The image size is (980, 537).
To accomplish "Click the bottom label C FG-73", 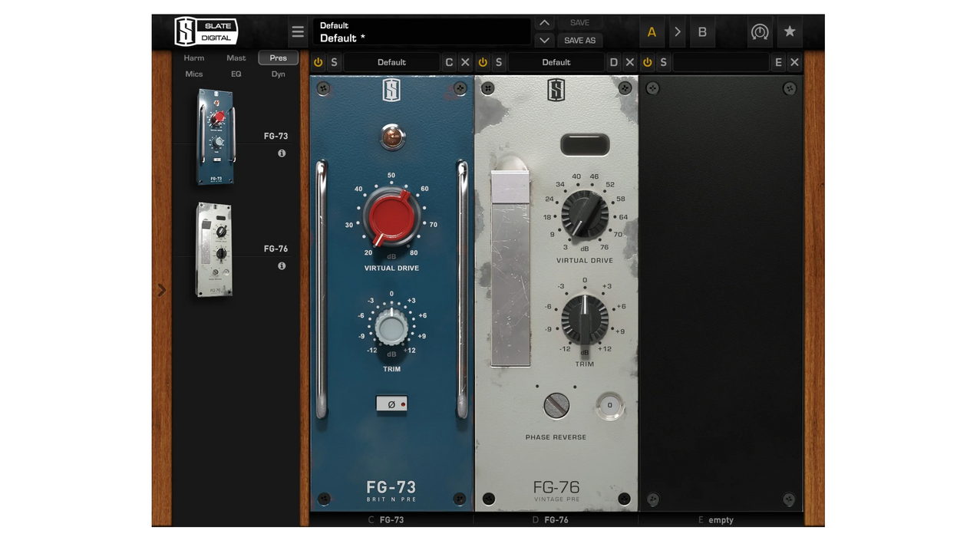I will tap(386, 520).
